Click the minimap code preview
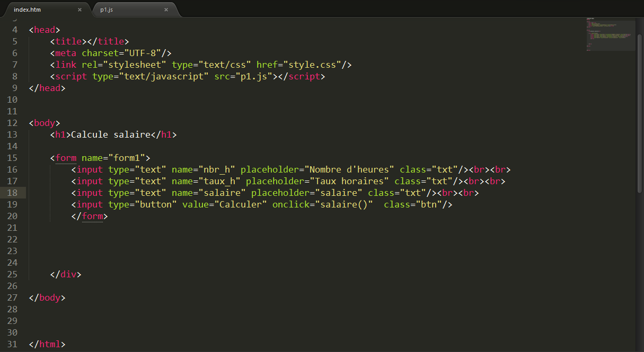The image size is (644, 352). (x=610, y=35)
